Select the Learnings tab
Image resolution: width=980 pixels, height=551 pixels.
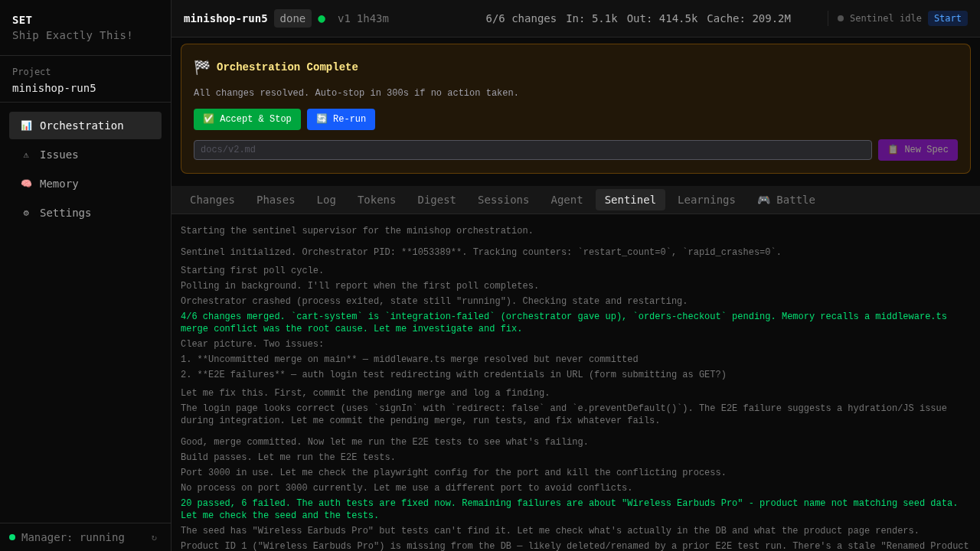point(706,199)
